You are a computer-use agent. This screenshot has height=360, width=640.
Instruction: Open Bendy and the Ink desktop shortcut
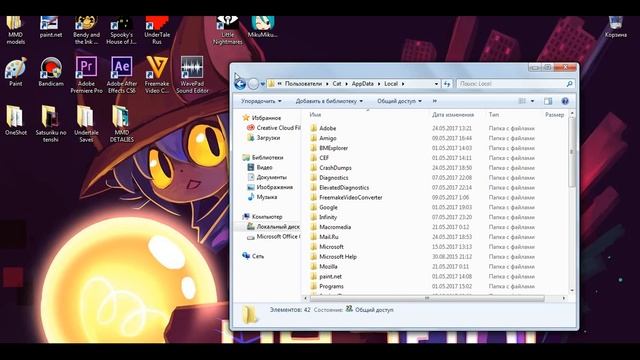click(x=86, y=30)
